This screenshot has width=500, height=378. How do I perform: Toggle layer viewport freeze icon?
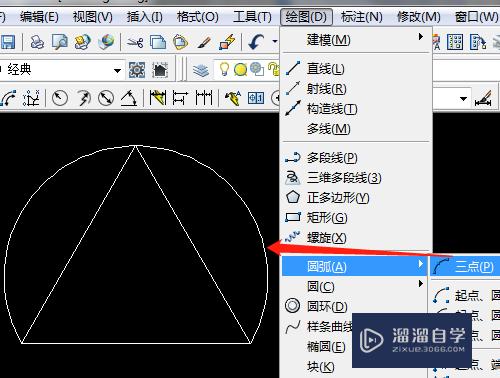257,69
